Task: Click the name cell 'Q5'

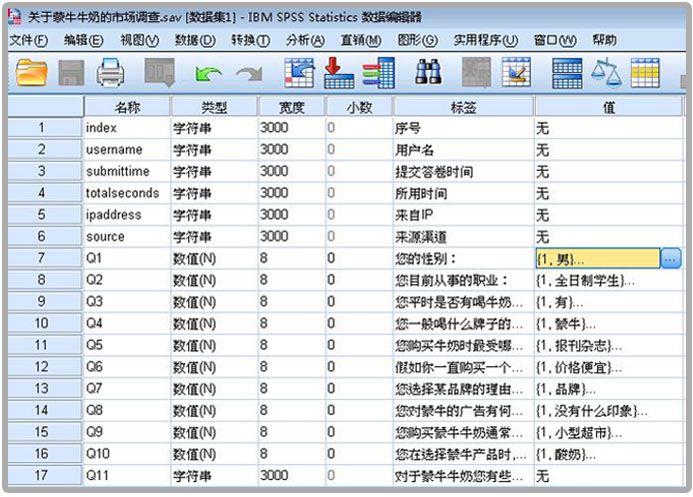Action: tap(127, 345)
